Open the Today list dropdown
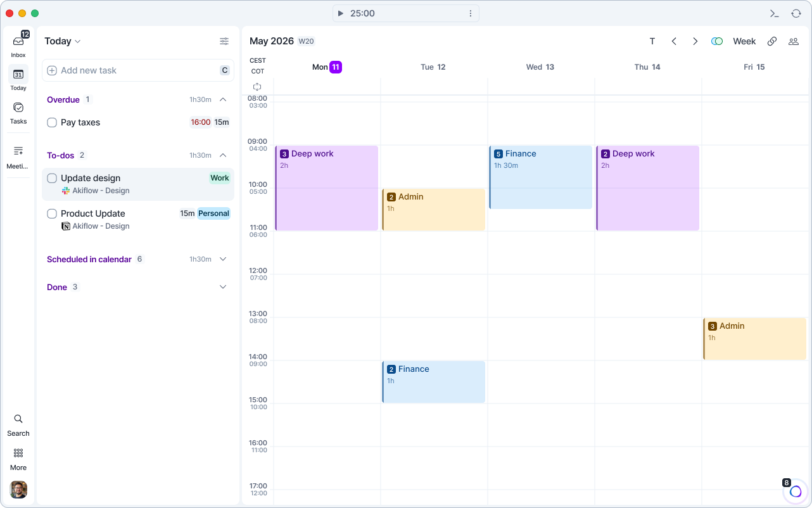 pos(63,41)
